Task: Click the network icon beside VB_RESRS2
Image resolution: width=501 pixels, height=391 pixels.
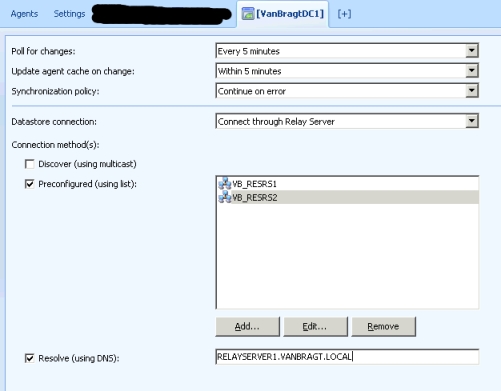Action: (225, 197)
